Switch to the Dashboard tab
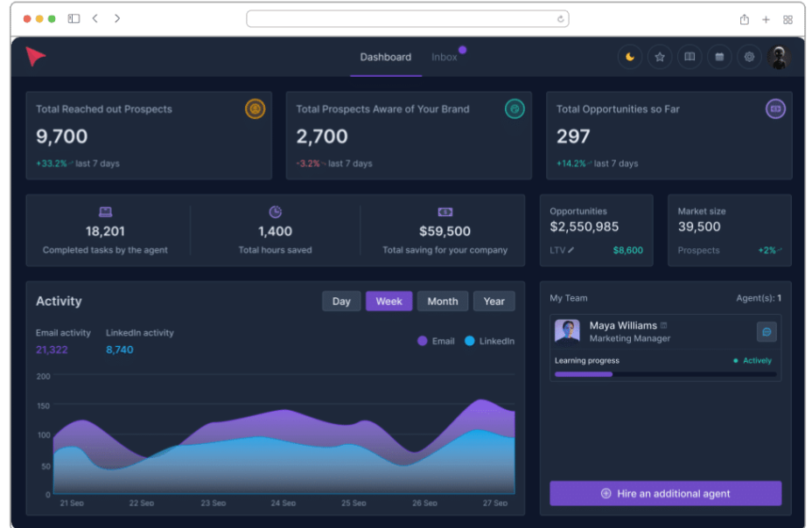The height and width of the screenshot is (528, 812). tap(386, 57)
